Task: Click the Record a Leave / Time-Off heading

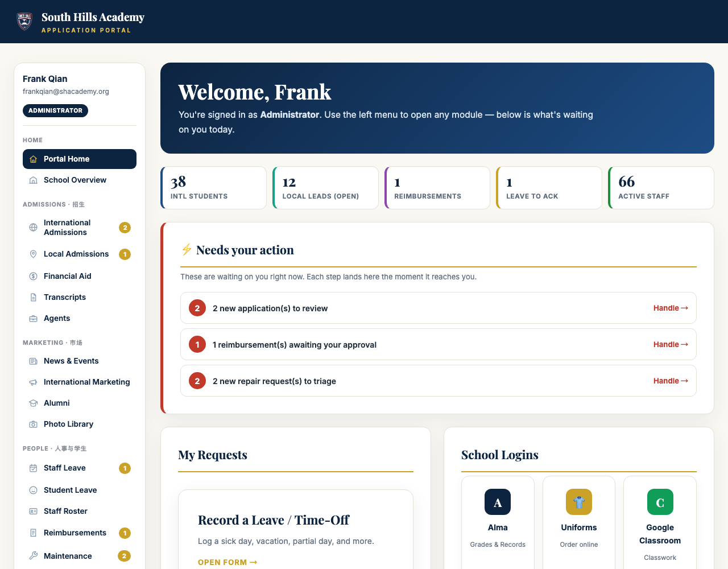Action: [274, 521]
